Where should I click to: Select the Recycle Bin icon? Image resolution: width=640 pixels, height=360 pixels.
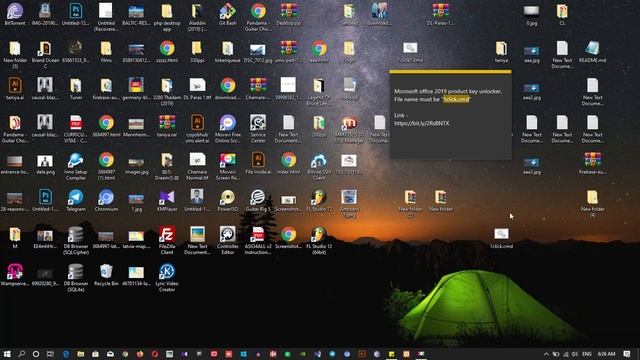106,275
